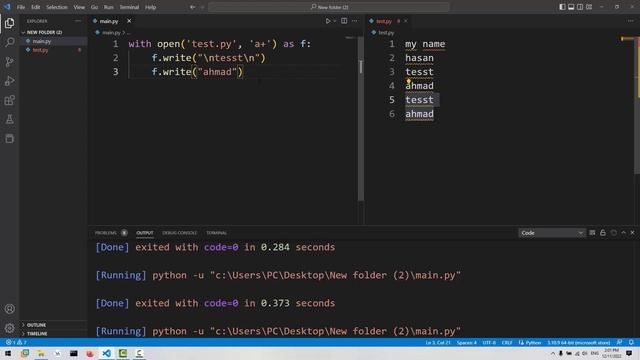The height and width of the screenshot is (360, 640).
Task: Open the Windows Start menu
Action: (8, 353)
